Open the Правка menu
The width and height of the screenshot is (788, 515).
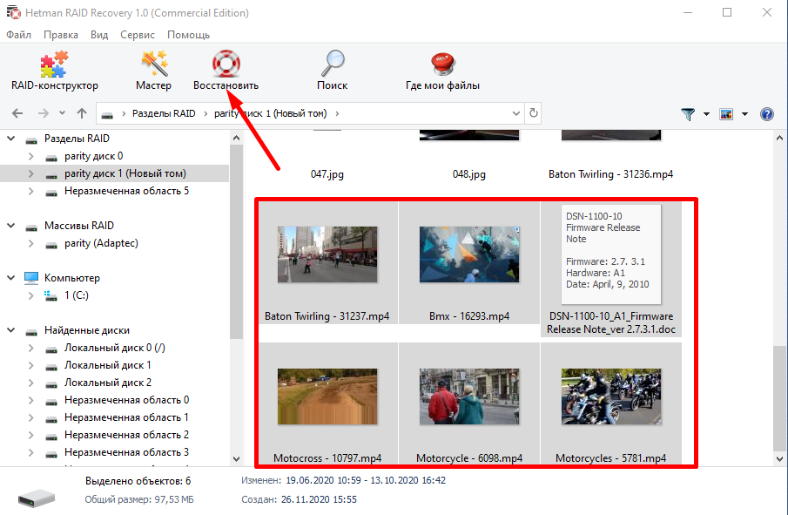click(61, 35)
